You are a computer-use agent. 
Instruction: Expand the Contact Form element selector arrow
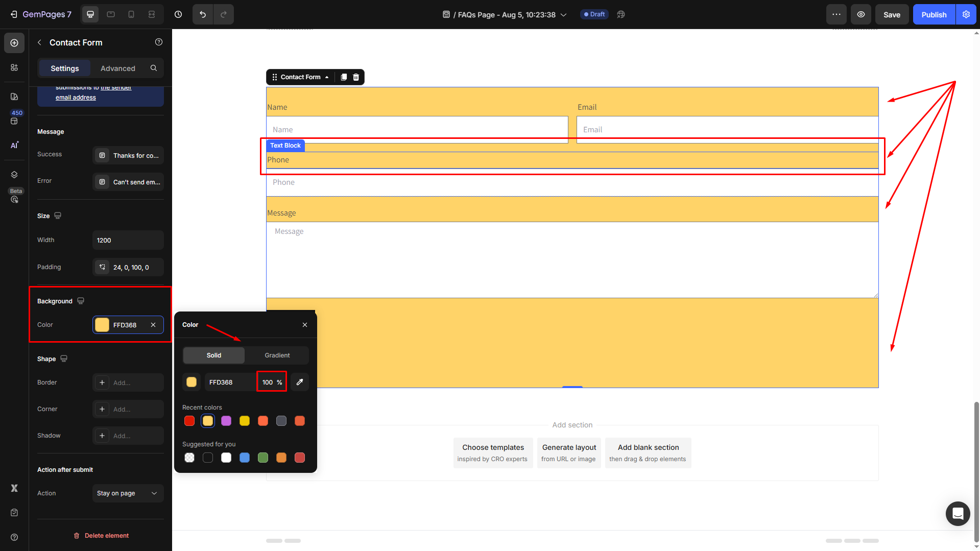click(x=327, y=77)
